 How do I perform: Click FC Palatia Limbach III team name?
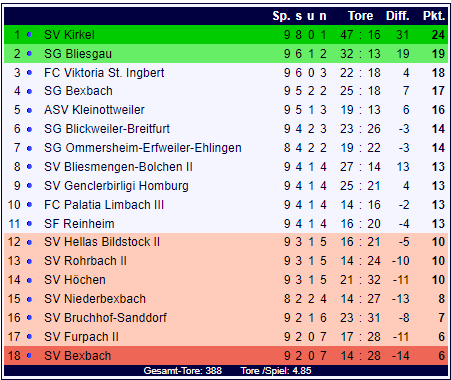pos(104,205)
